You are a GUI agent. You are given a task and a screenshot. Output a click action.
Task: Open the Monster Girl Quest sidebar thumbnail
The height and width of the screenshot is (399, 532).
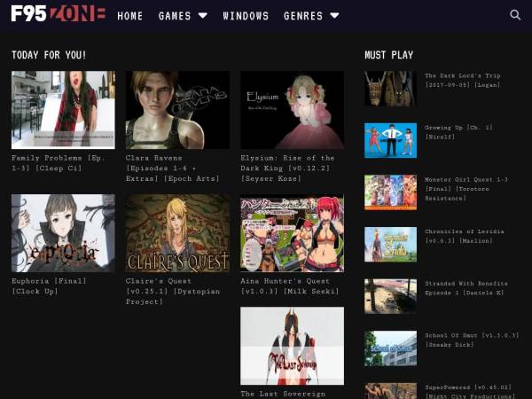(390, 192)
